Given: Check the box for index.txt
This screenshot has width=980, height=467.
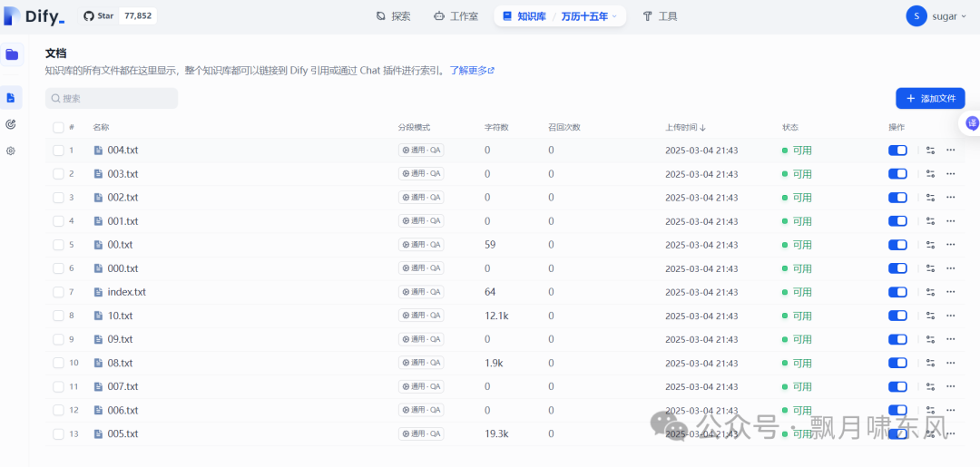Looking at the screenshot, I should click(58, 292).
